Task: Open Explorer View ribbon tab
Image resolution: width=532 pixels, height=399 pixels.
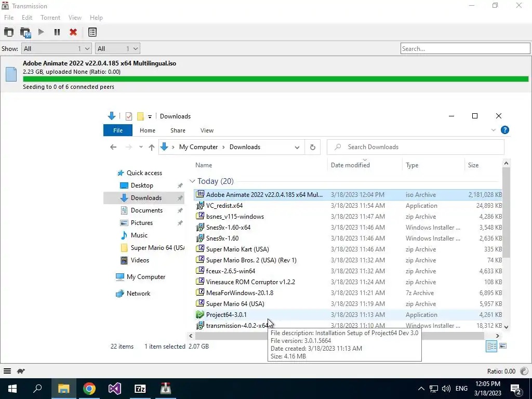Action: (x=207, y=130)
